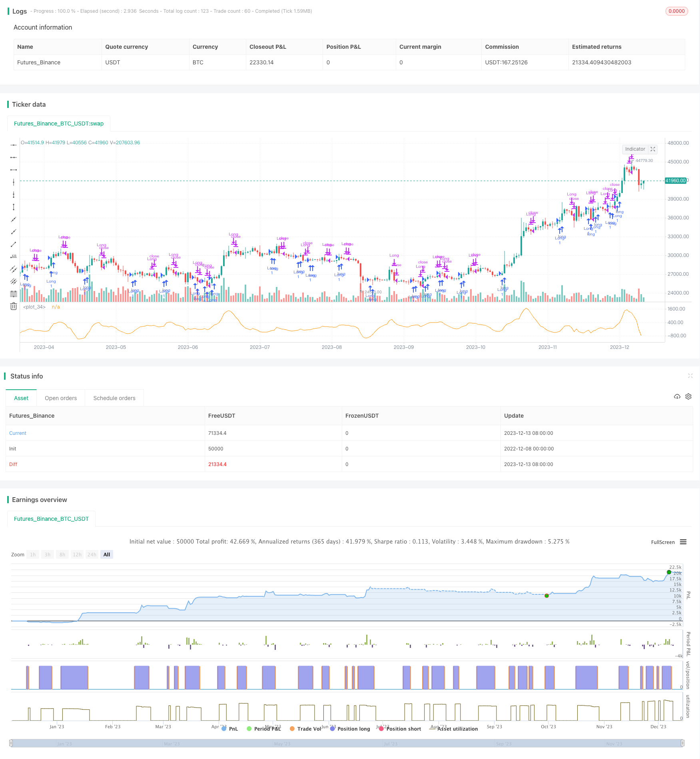The height and width of the screenshot is (759, 700).
Task: Click the FullScreen button on earnings chart
Action: point(662,542)
